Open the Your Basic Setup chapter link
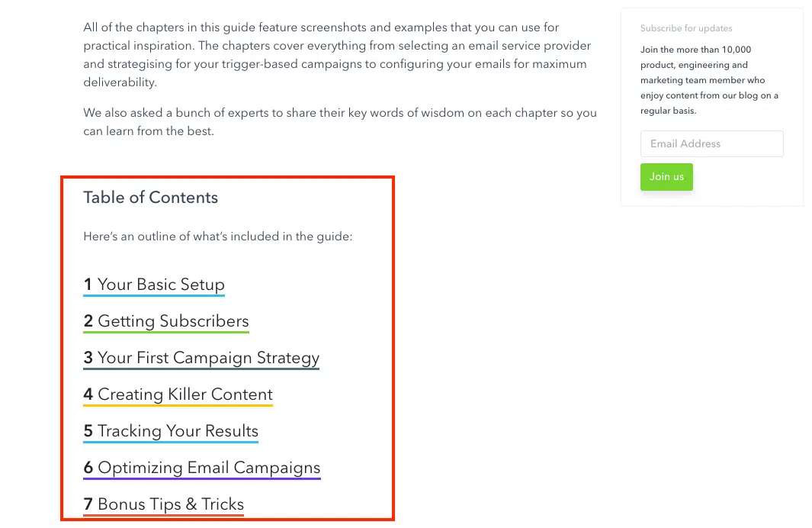This screenshot has width=812, height=528. [154, 285]
